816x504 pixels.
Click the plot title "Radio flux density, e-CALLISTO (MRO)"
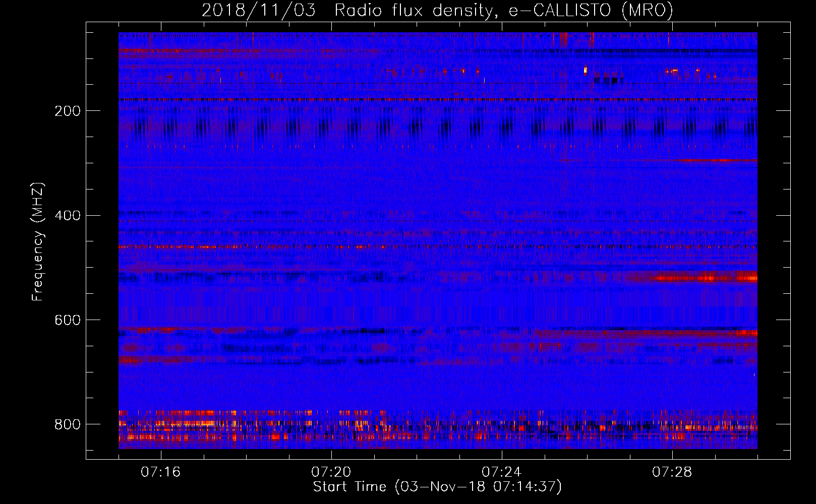click(503, 11)
